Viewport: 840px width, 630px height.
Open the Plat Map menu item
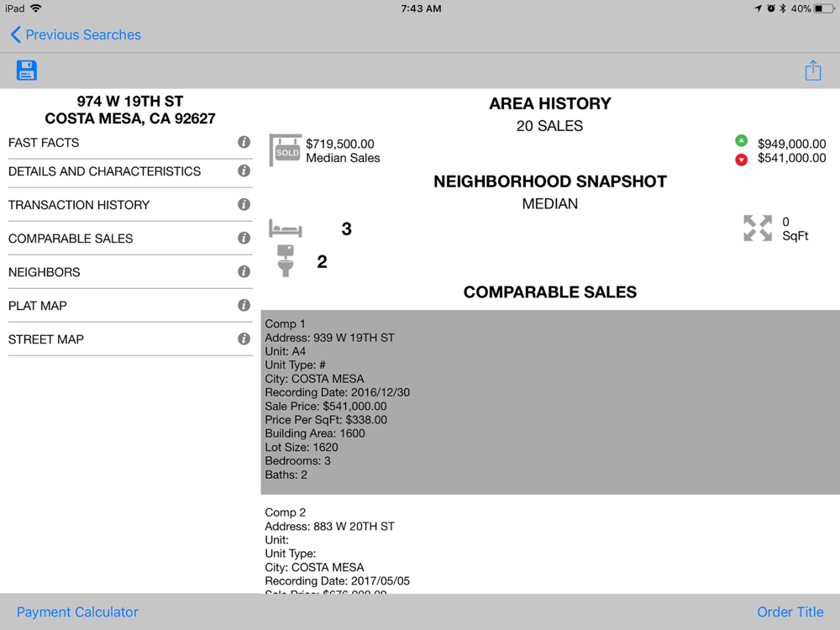click(38, 306)
